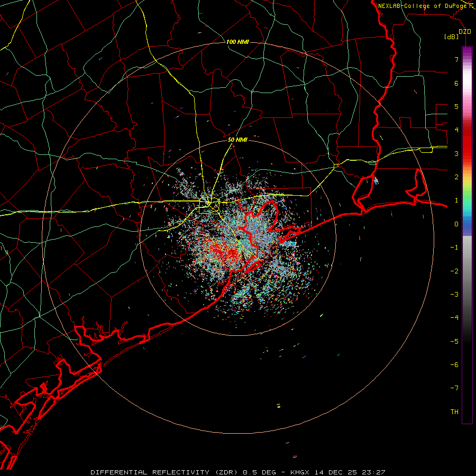476x476 pixels.
Task: Select the 0 tick label on scale
Action: click(456, 224)
